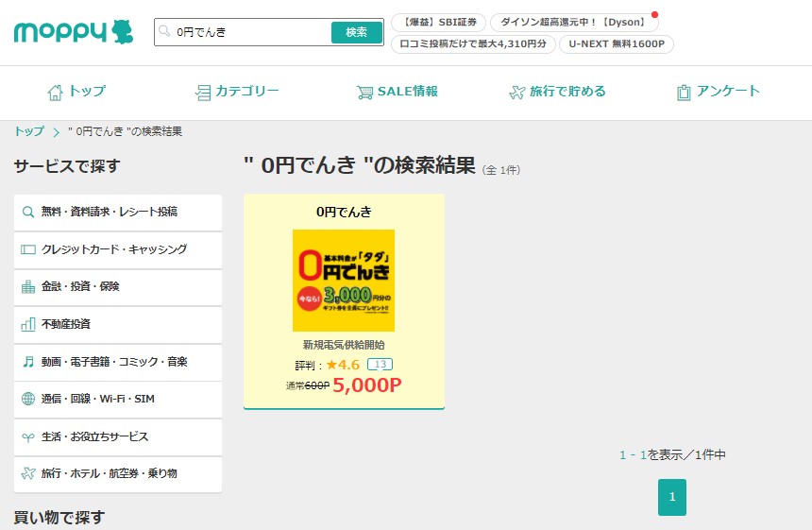Image resolution: width=812 pixels, height=530 pixels.
Task: Open 生活・お役立ちサービス category
Action: [118, 437]
